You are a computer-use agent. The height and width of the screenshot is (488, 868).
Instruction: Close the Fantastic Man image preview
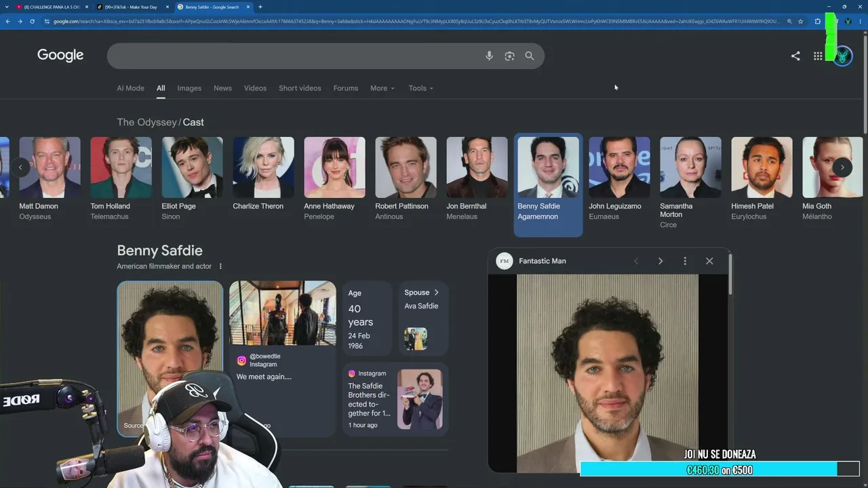(x=709, y=261)
